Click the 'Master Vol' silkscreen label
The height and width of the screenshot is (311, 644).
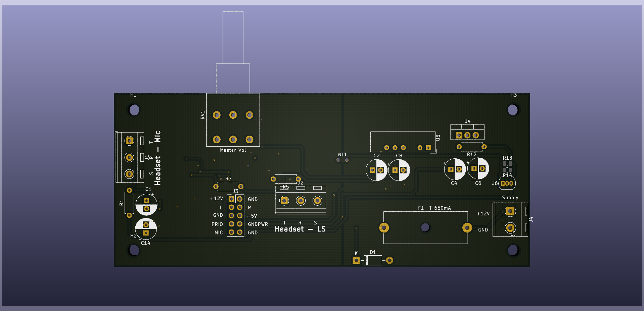coord(233,150)
